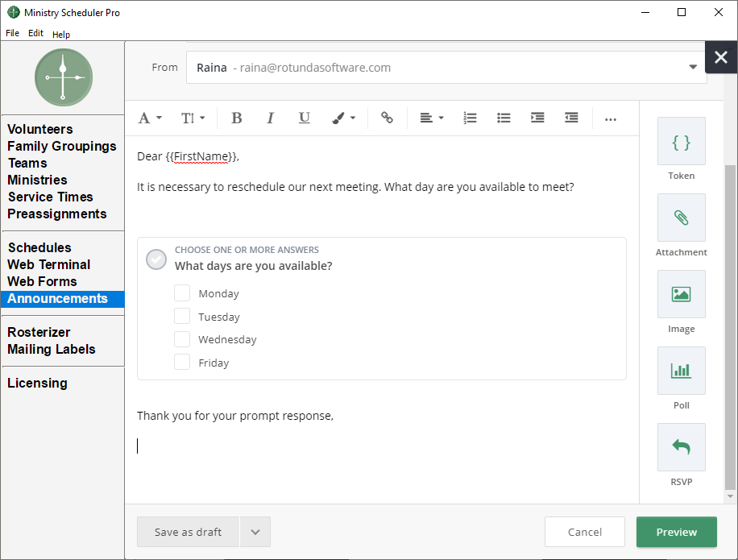The image size is (738, 560).
Task: Click 'CHOOSE ONE OR MORE ANSWERS' label
Action: pyautogui.click(x=247, y=250)
